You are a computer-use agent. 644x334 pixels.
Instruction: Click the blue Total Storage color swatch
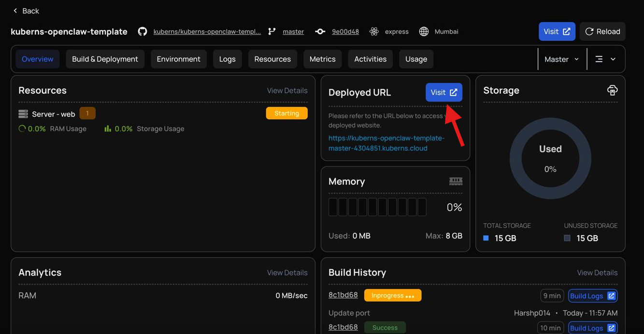[x=486, y=238]
